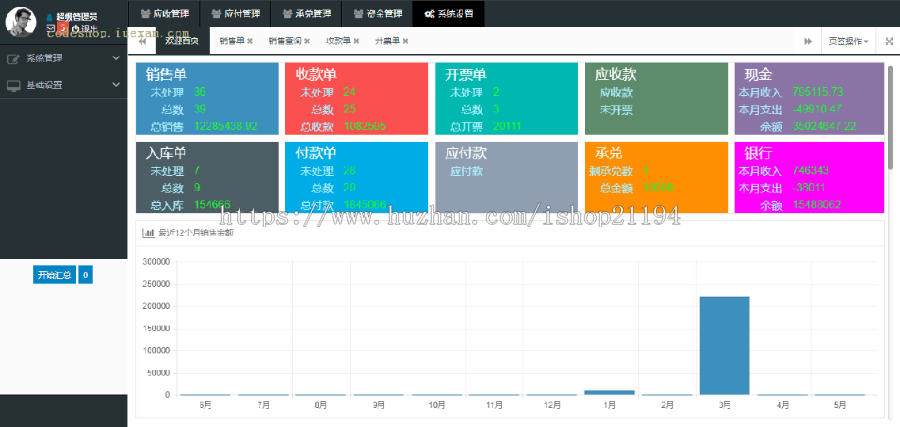This screenshot has width=900, height=427.
Task: Switch to the 欢迎首页 tab
Action: pyautogui.click(x=182, y=41)
